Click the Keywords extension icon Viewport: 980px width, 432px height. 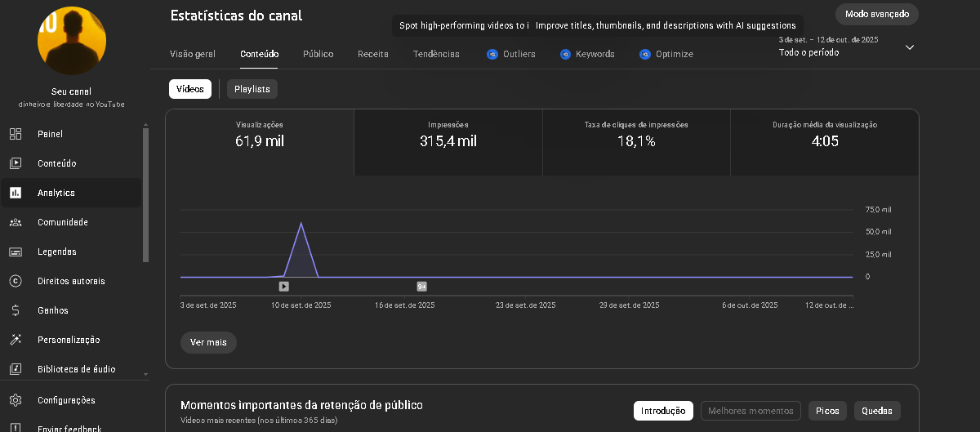coord(565,54)
